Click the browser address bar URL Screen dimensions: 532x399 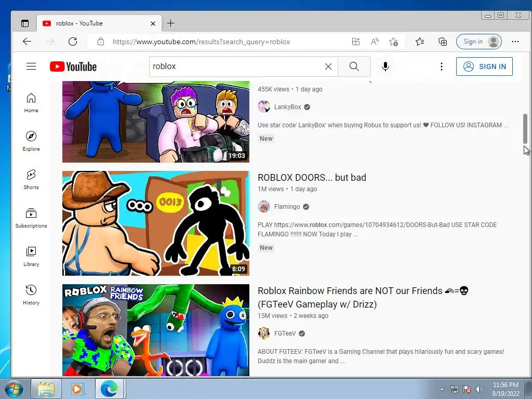coord(201,42)
